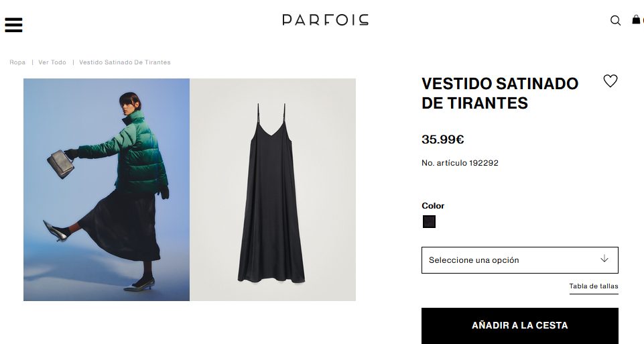The width and height of the screenshot is (644, 344).
Task: Click the search magnifier icon
Action: (x=615, y=20)
